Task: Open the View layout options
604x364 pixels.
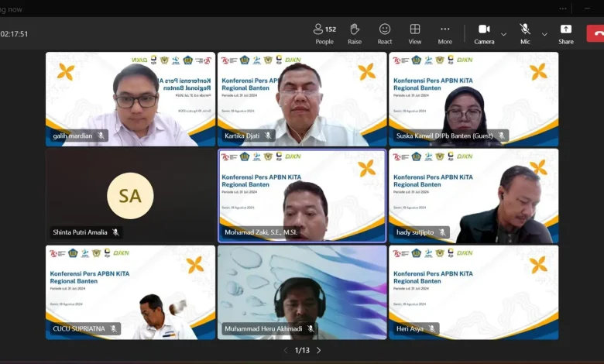Action: (415, 33)
